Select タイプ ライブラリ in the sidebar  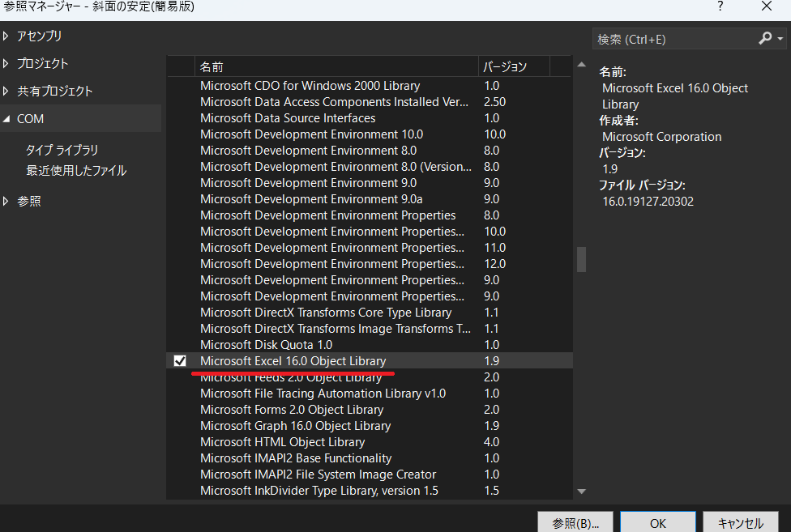pyautogui.click(x=62, y=150)
